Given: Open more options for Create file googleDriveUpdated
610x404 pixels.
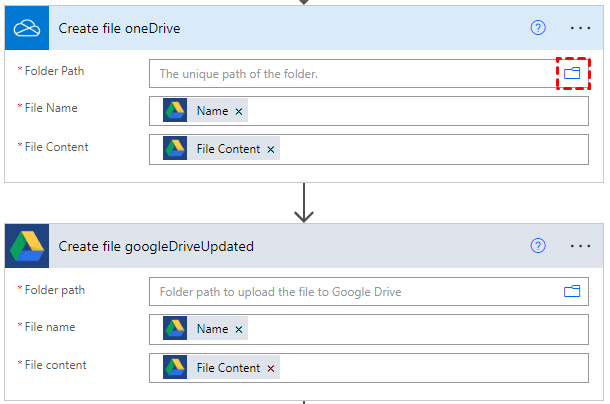Looking at the screenshot, I should [580, 245].
